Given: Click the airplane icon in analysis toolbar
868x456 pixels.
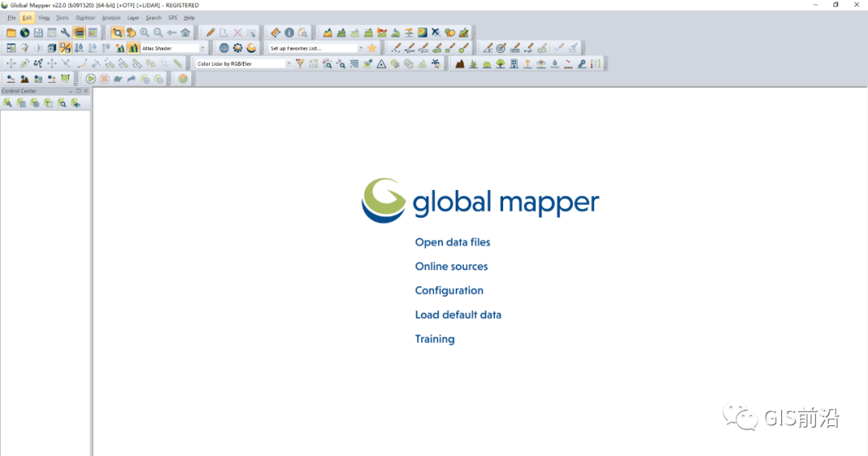Looking at the screenshot, I should pos(436,33).
